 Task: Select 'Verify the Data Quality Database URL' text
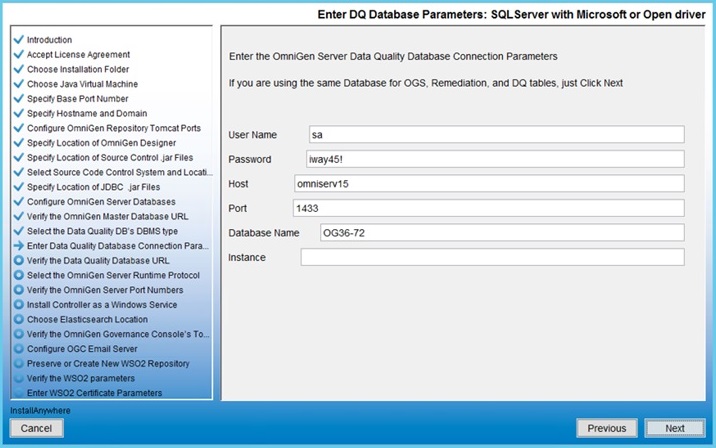[x=98, y=260]
